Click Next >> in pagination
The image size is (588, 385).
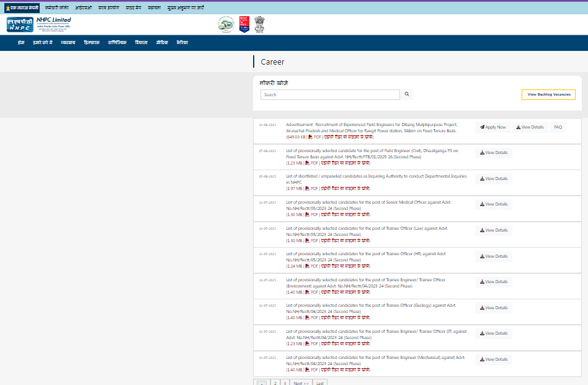click(300, 382)
